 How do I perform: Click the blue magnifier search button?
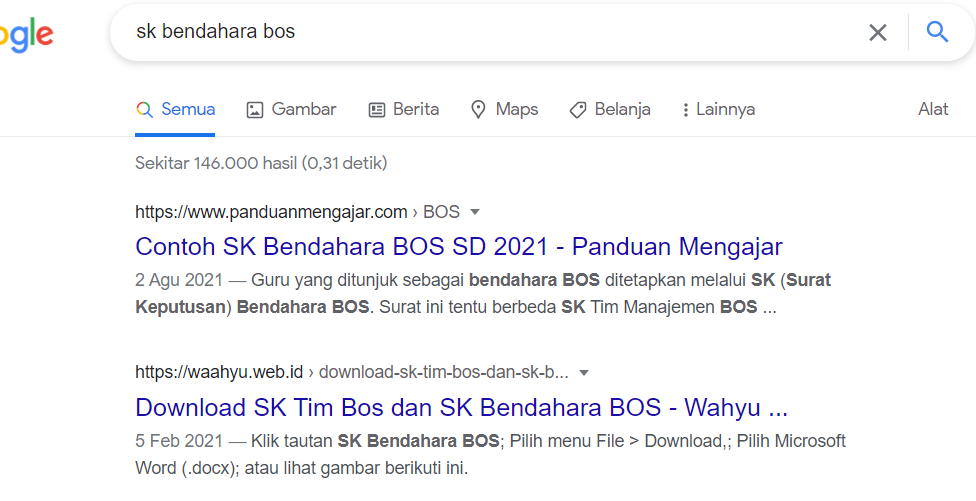[x=937, y=32]
